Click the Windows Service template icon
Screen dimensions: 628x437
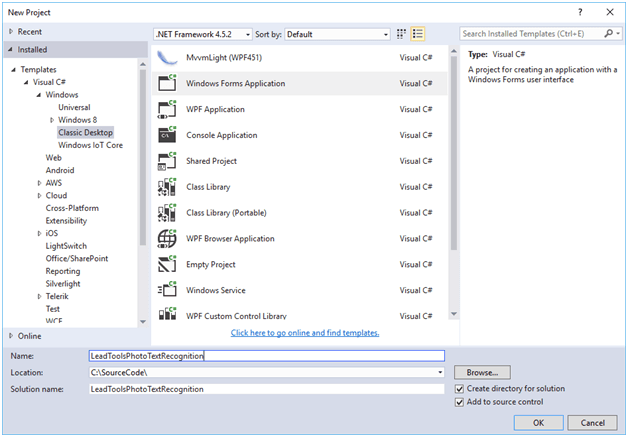(x=167, y=290)
